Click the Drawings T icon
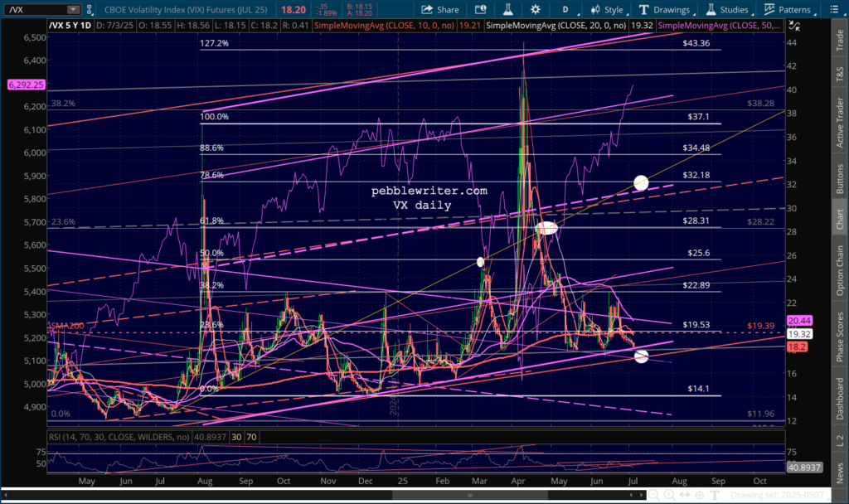This screenshot has height=504, width=849. tap(643, 10)
